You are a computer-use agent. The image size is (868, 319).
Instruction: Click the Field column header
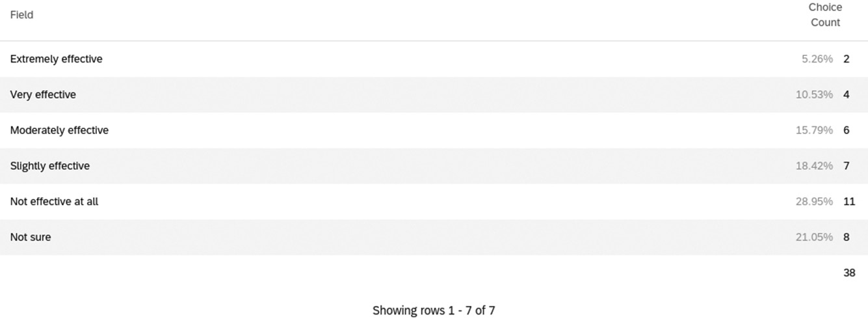point(21,14)
